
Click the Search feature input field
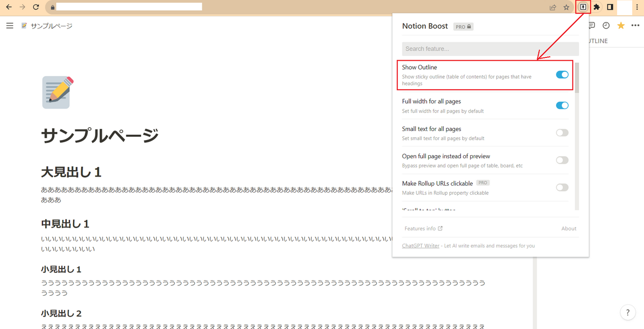click(491, 49)
